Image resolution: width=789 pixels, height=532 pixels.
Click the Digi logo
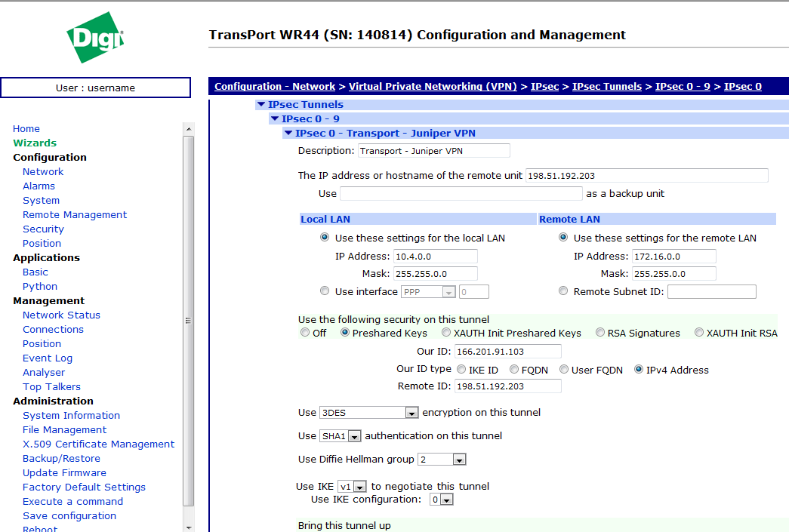(x=95, y=37)
